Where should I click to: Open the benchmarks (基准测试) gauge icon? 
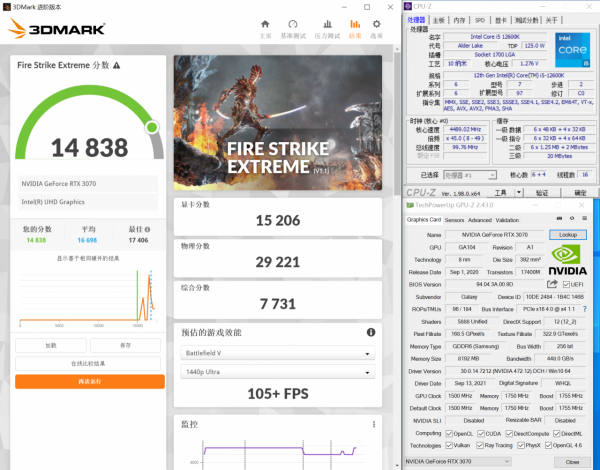293,24
